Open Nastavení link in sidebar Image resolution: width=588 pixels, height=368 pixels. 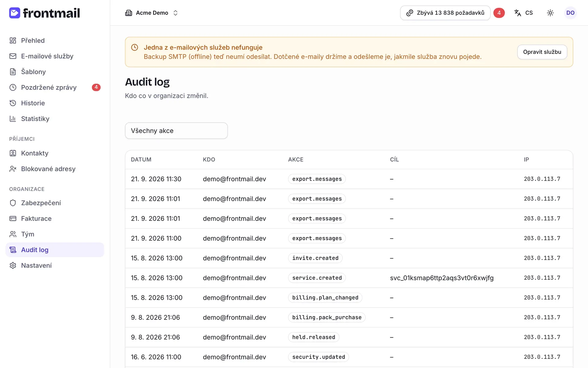(x=55, y=265)
